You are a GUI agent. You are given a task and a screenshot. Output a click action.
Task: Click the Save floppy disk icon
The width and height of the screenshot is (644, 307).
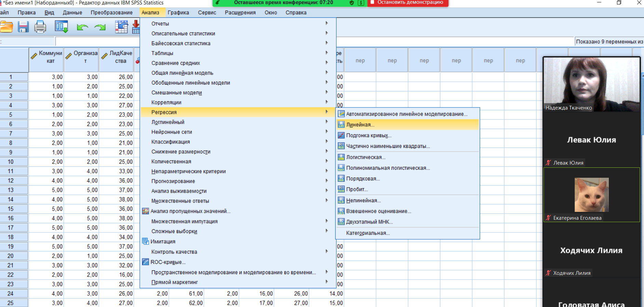pos(23,27)
